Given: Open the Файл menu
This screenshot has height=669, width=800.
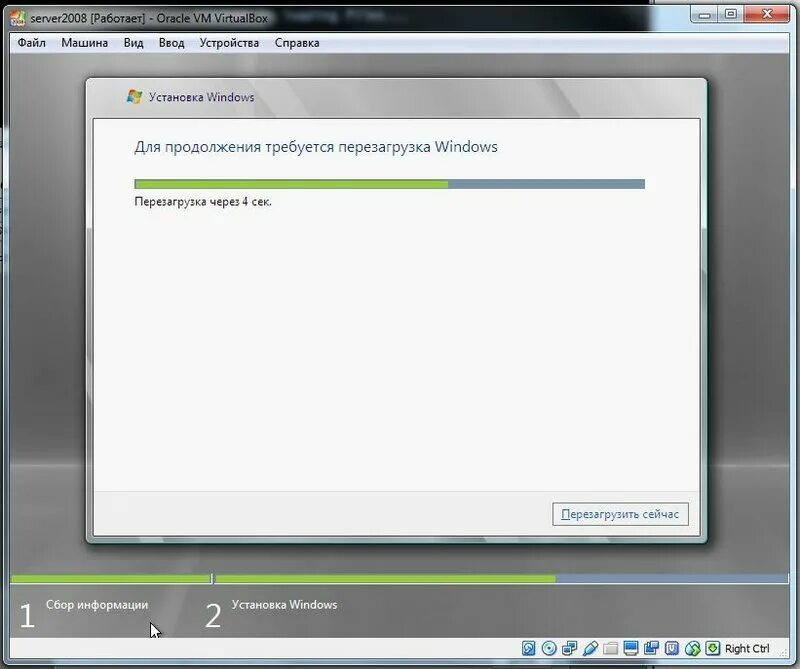Looking at the screenshot, I should point(32,43).
